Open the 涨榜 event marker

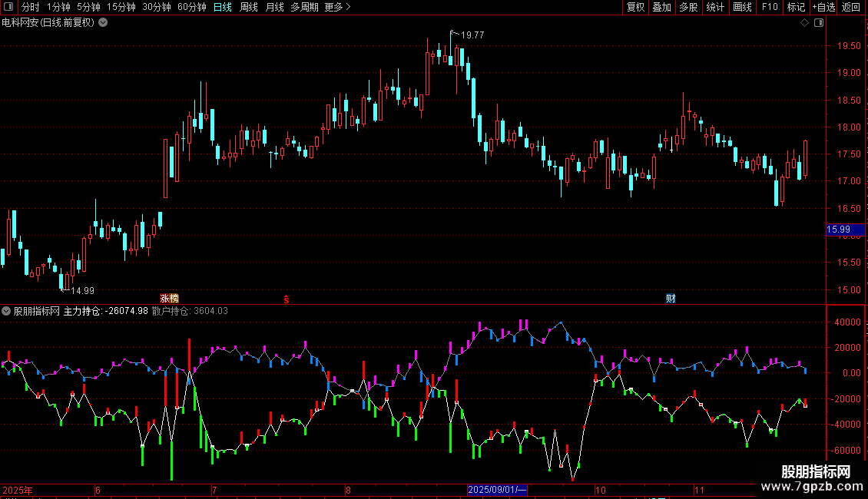point(170,298)
